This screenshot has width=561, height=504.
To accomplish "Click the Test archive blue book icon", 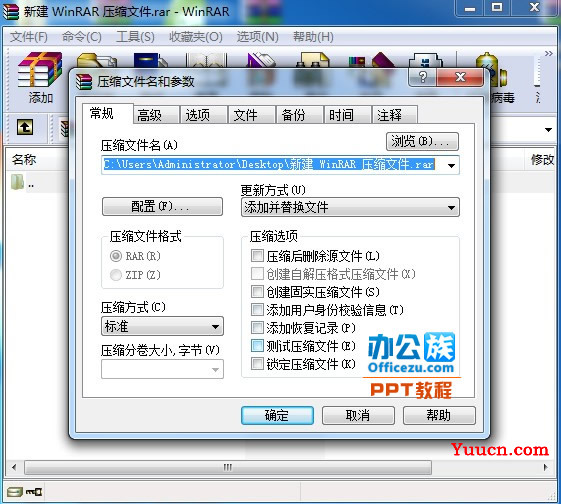I will (150, 60).
